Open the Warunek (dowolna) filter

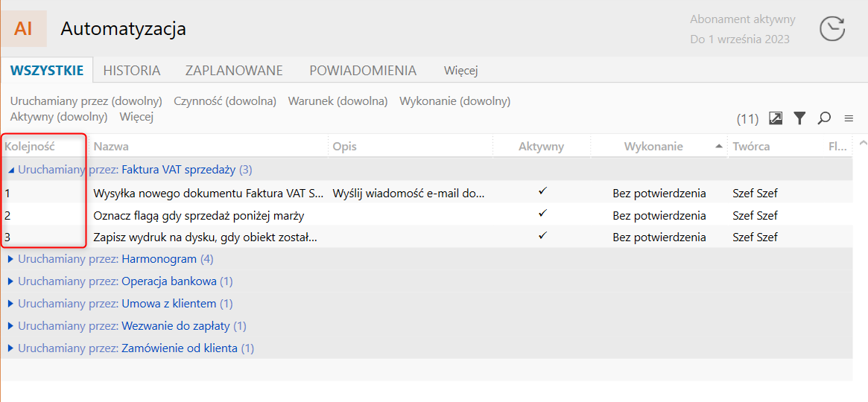[338, 101]
